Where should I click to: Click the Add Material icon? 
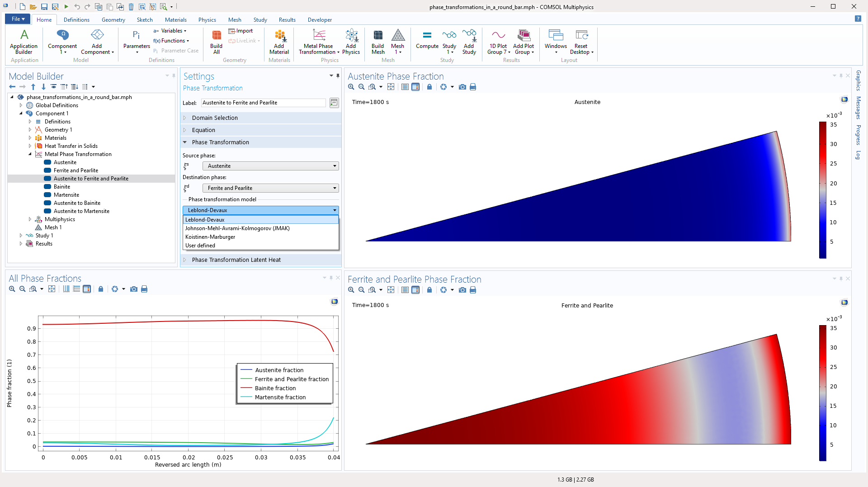point(279,42)
